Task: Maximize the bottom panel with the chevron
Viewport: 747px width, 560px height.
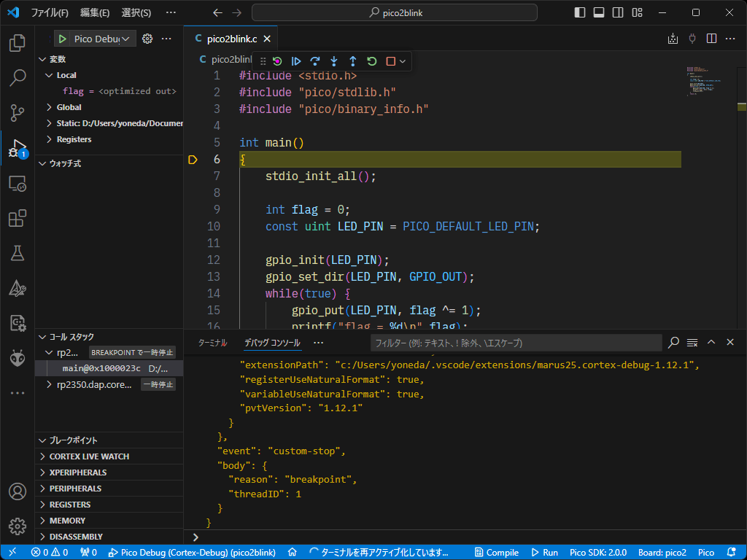Action: point(711,343)
